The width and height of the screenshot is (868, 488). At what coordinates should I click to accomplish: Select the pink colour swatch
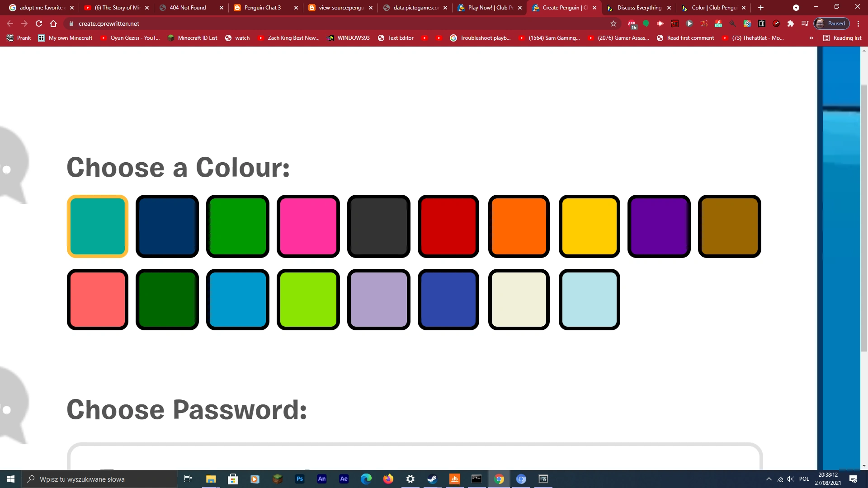click(x=308, y=226)
